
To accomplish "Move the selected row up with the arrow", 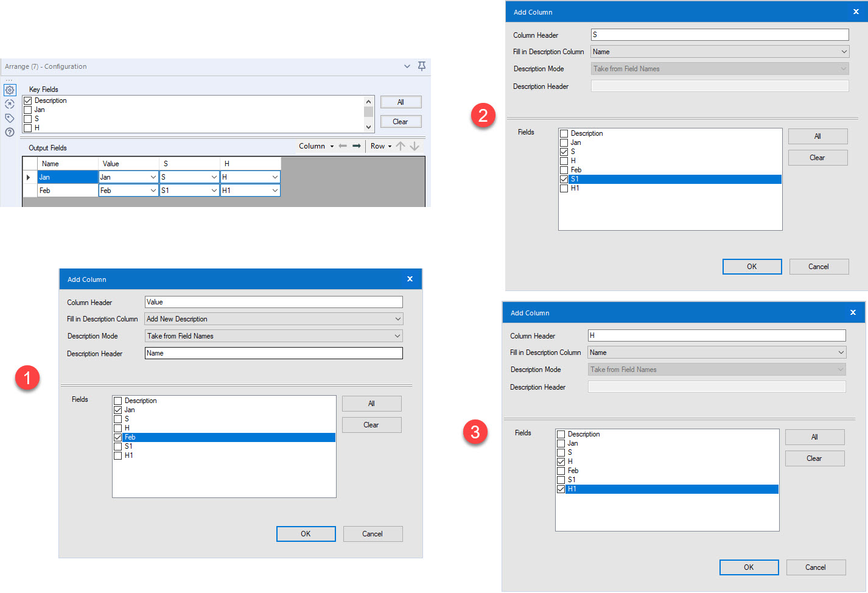I will 401,146.
